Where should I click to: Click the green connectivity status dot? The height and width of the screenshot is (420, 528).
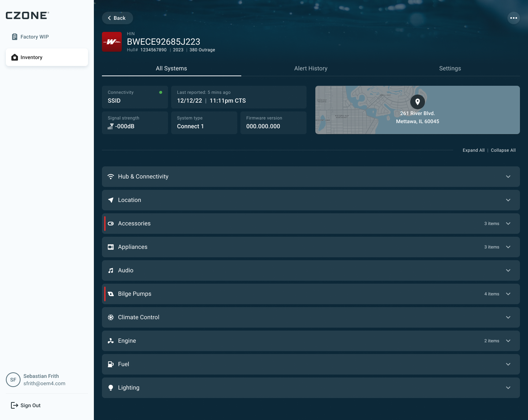coord(161,92)
